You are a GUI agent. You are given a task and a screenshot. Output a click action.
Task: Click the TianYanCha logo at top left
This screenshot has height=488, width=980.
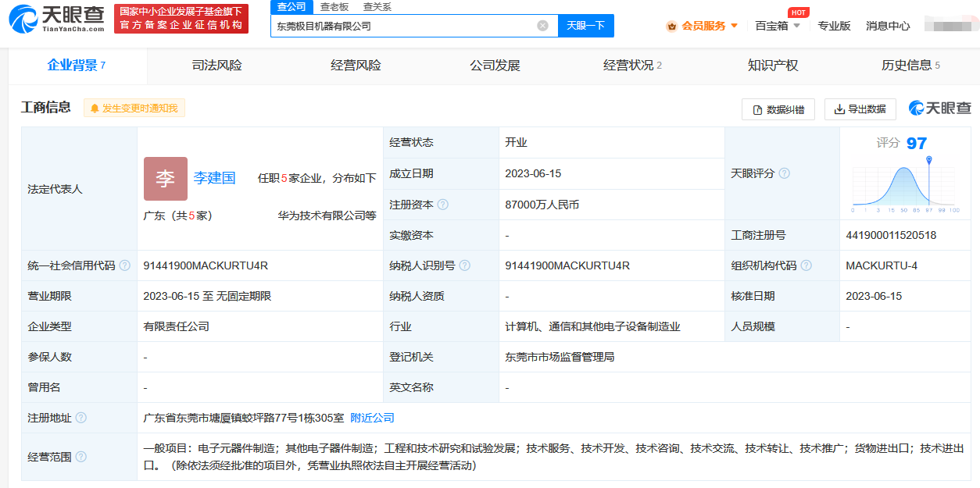(x=56, y=18)
